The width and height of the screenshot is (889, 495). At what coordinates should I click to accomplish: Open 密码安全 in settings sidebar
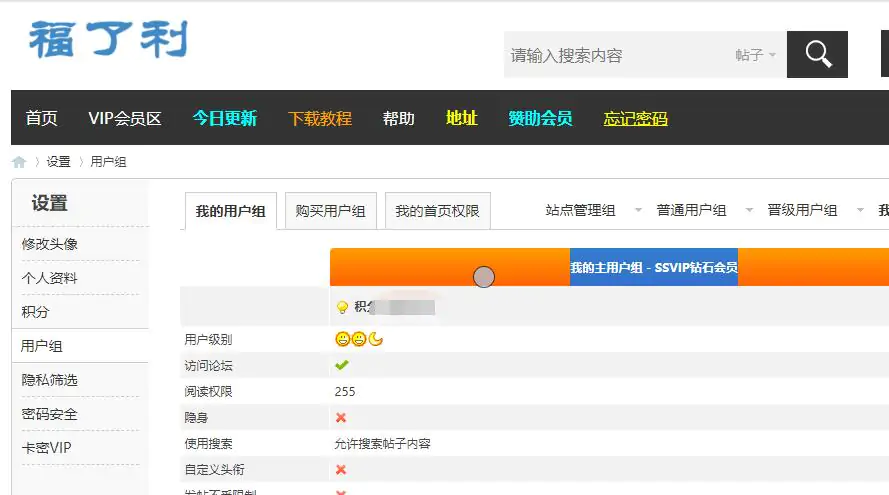click(x=49, y=414)
